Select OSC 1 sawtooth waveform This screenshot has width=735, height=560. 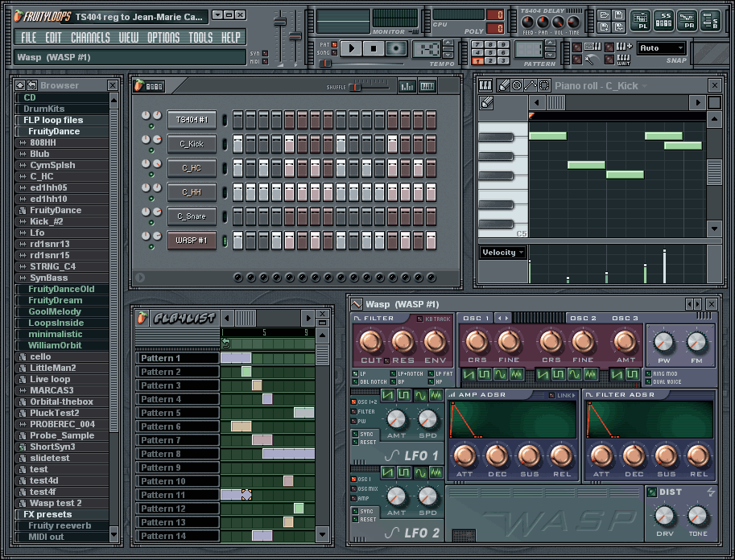point(469,374)
